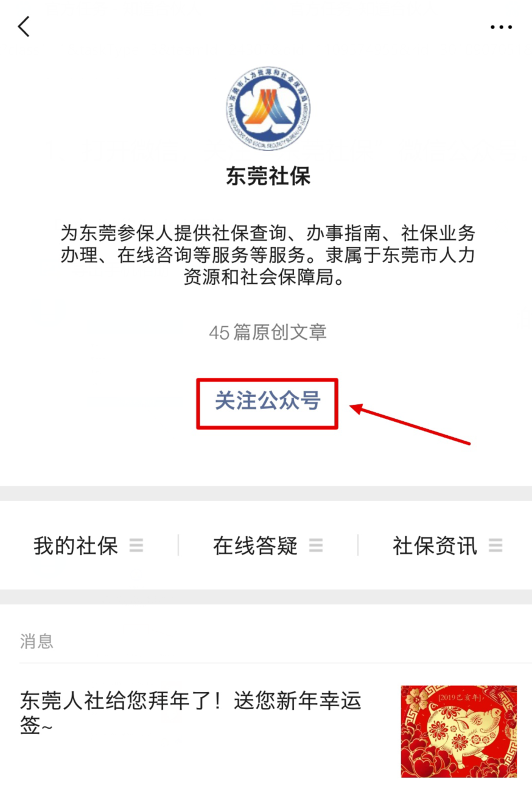Open the 社保资讯 menu
The width and height of the screenshot is (532, 798).
(447, 546)
